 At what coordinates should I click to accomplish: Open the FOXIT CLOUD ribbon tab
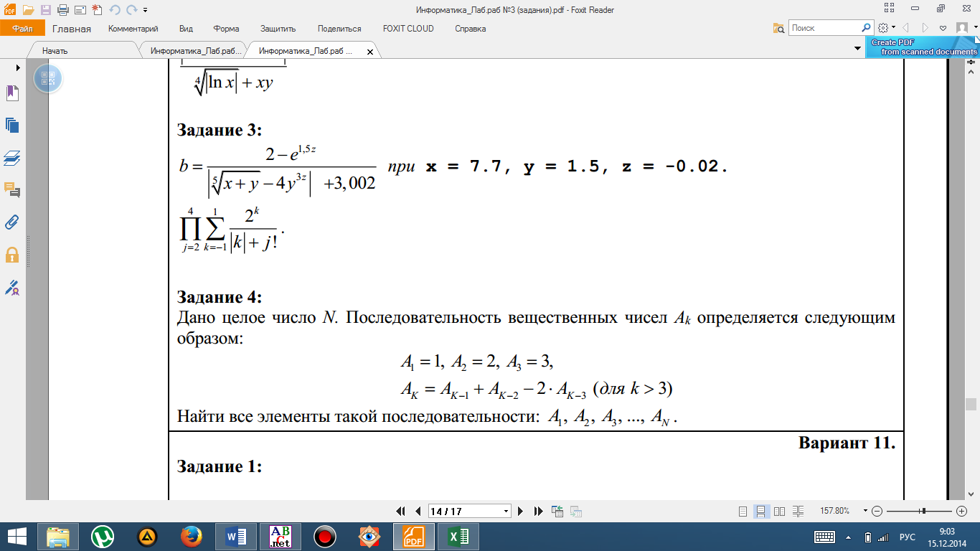tap(408, 29)
